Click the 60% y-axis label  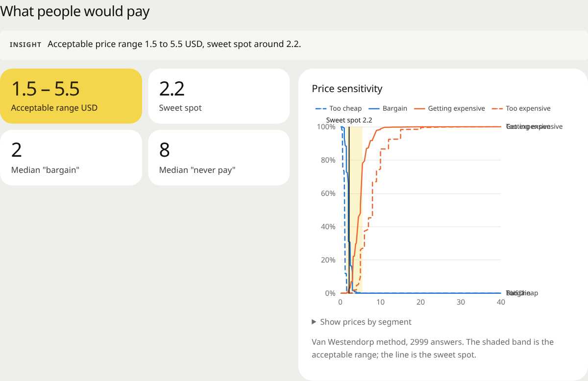[x=328, y=193]
